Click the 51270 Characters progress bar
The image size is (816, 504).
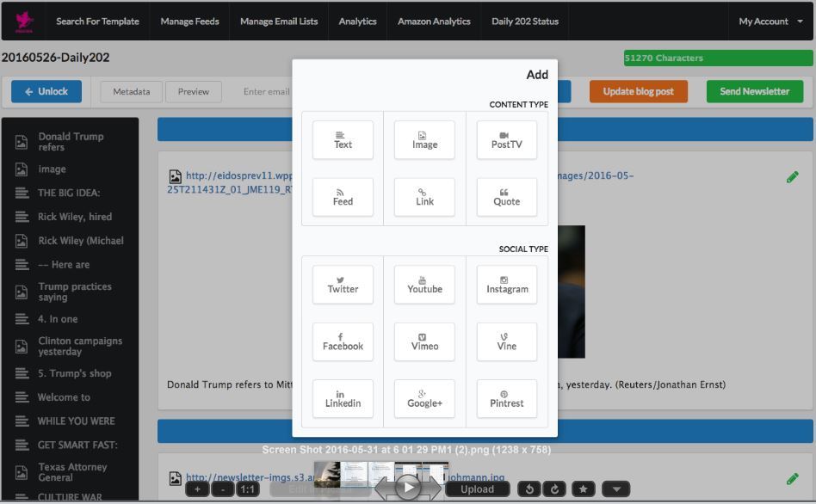click(x=718, y=58)
